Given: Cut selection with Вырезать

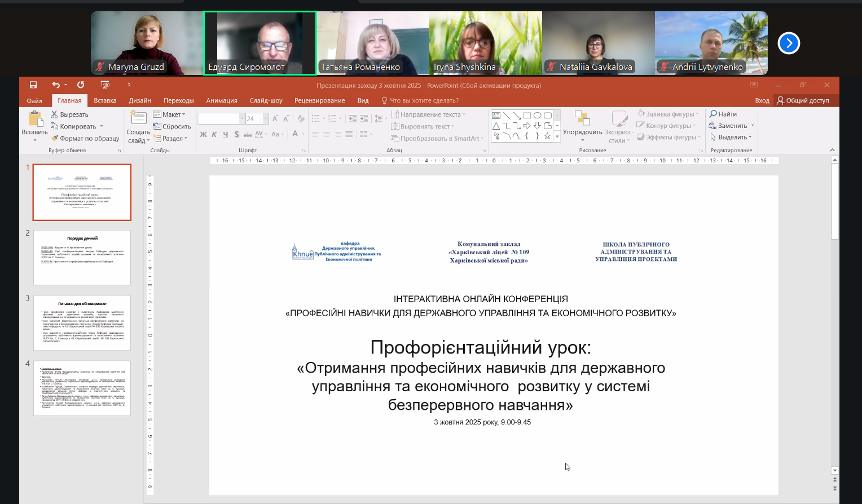Looking at the screenshot, I should 69,114.
